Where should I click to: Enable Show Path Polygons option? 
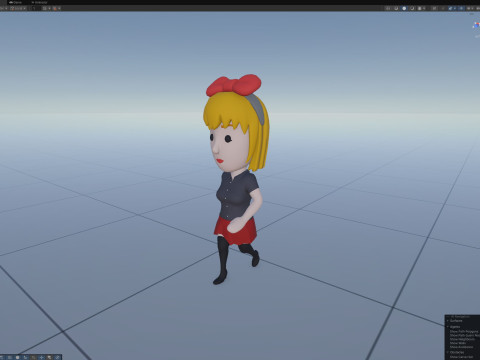coord(464,331)
